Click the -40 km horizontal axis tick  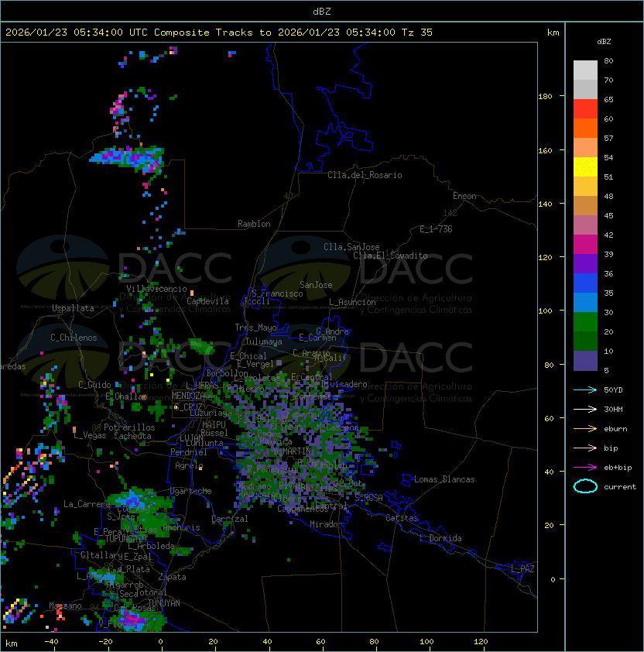click(51, 642)
